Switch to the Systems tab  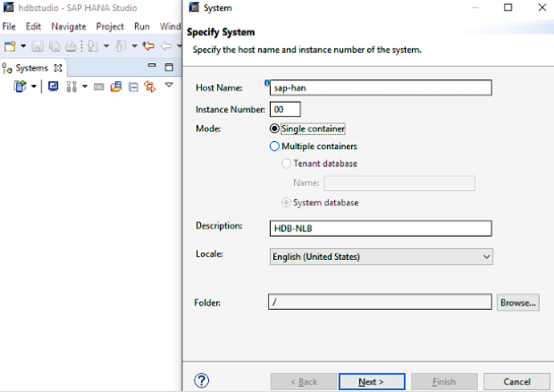31,68
